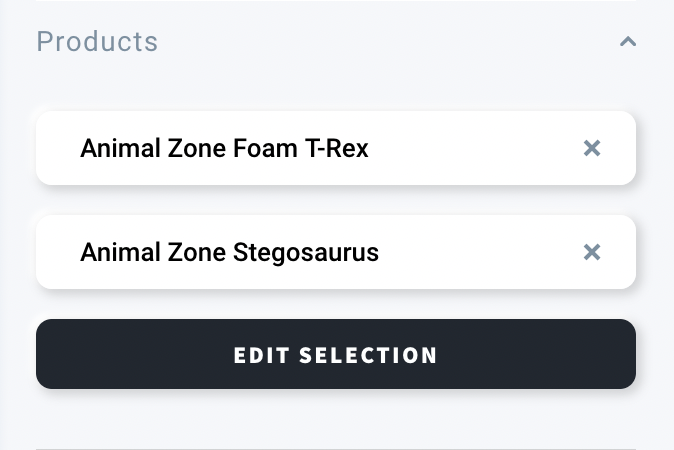Click the Stegosaurus product name text

click(x=229, y=253)
